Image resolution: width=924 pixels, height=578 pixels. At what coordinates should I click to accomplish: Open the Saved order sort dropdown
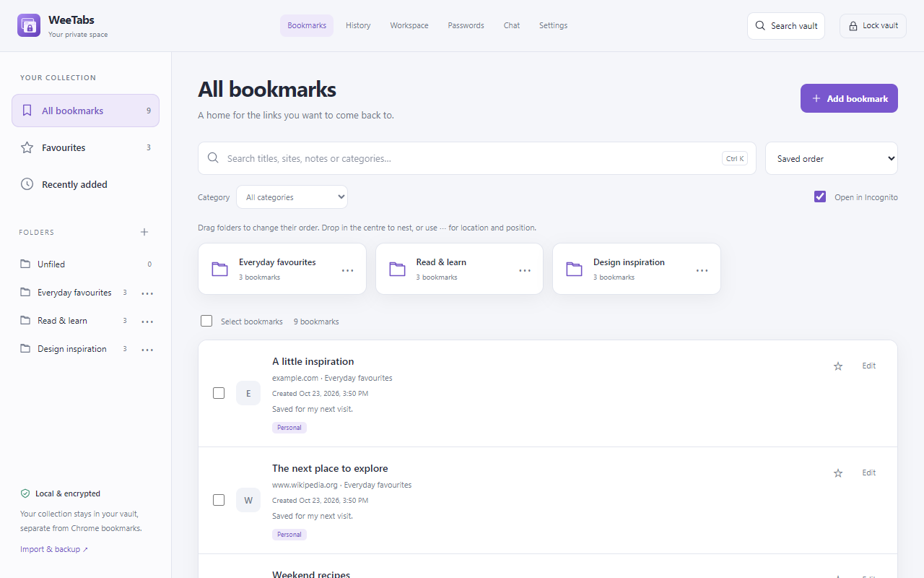point(832,158)
